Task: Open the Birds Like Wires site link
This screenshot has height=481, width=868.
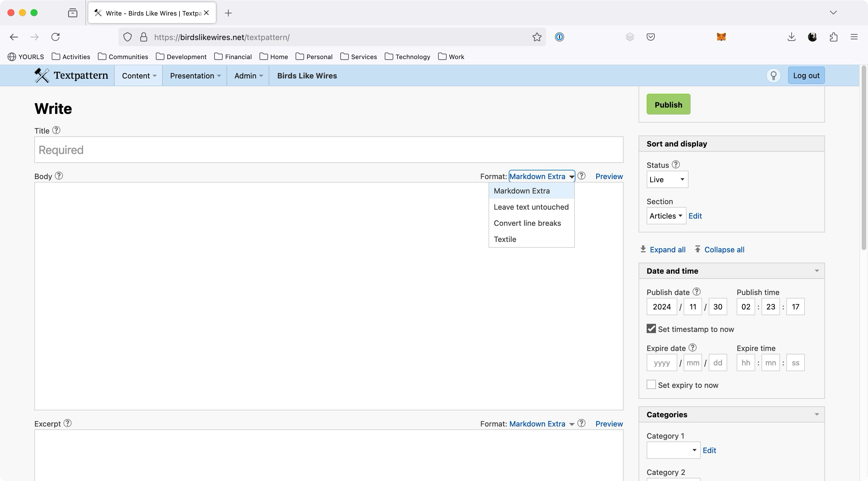Action: coord(307,76)
